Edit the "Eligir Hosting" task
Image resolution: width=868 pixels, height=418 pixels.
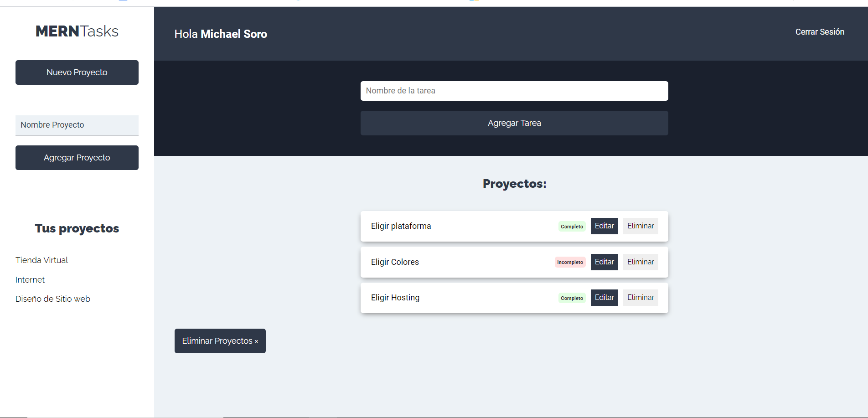tap(604, 297)
